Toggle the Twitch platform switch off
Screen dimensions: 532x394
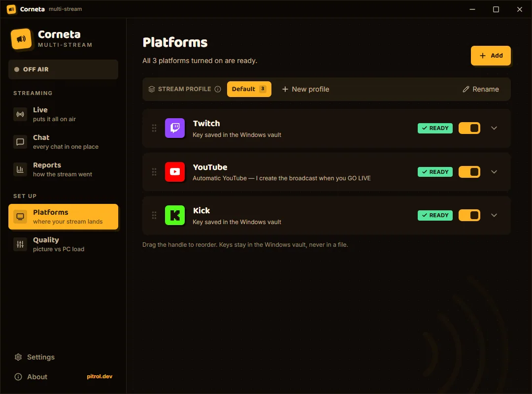[x=469, y=128]
